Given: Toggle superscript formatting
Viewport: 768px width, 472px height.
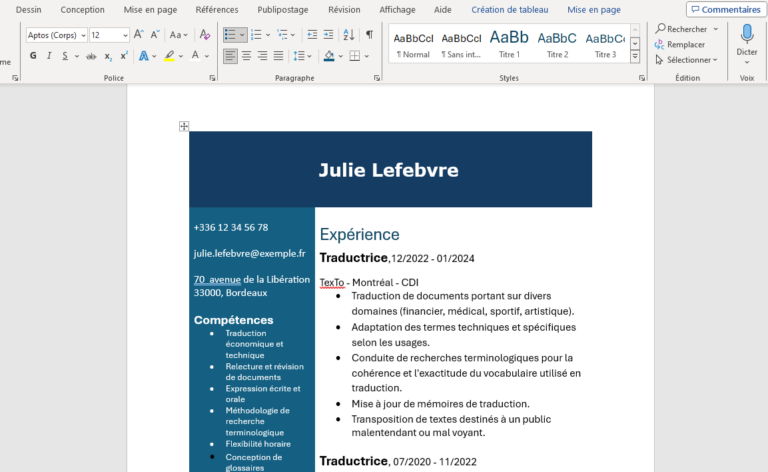Looking at the screenshot, I should (x=124, y=56).
